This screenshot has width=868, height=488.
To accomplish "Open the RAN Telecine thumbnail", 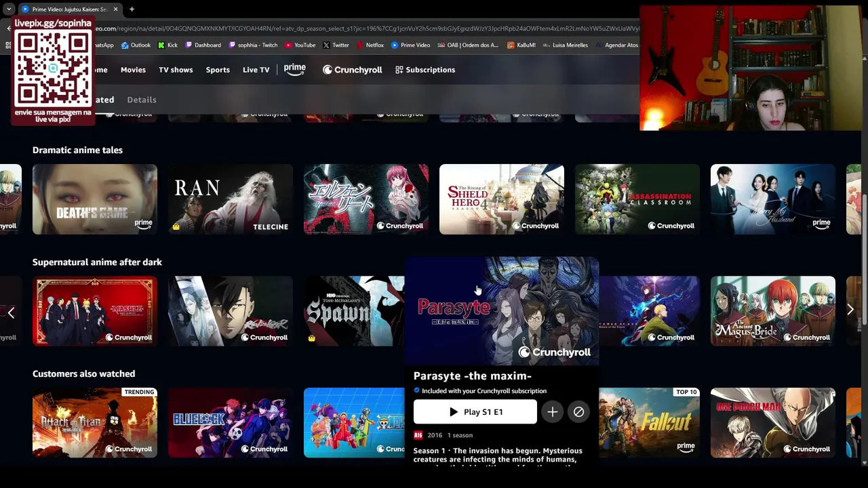I will point(231,199).
